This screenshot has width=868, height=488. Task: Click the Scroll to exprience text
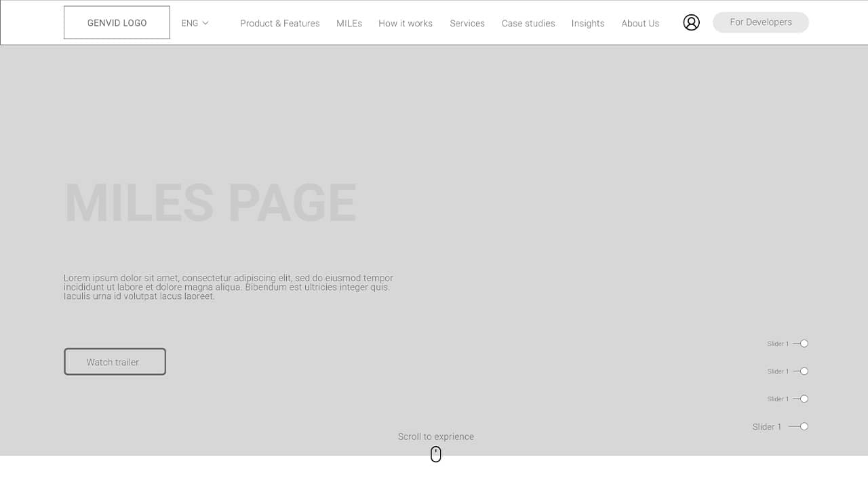[436, 436]
